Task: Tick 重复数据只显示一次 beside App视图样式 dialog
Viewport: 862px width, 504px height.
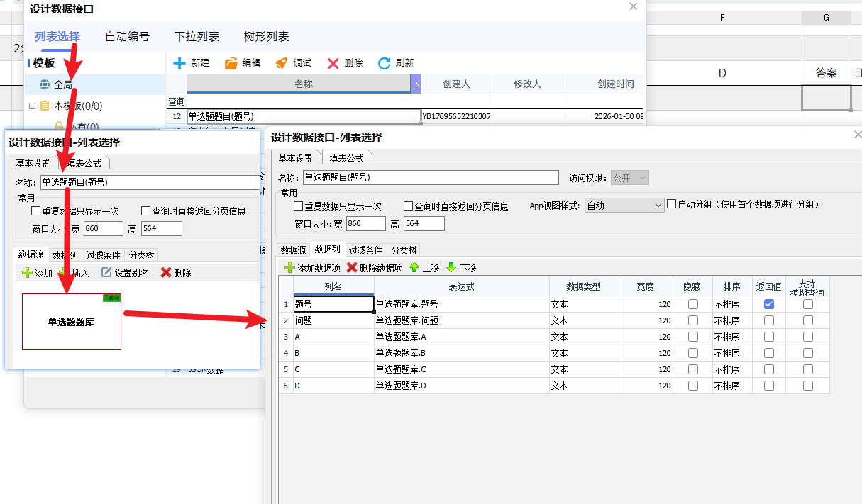Action: tap(299, 206)
